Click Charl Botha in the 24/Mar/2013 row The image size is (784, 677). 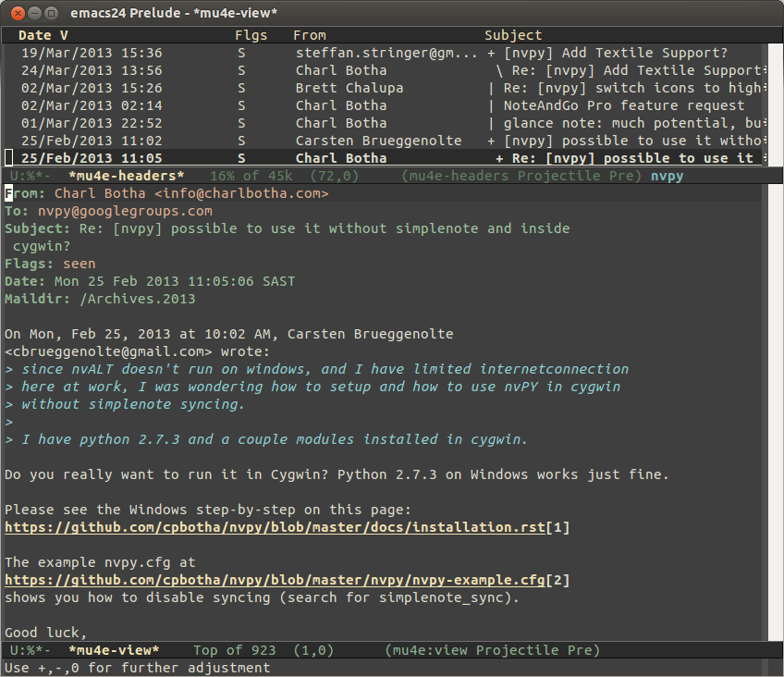coord(341,70)
